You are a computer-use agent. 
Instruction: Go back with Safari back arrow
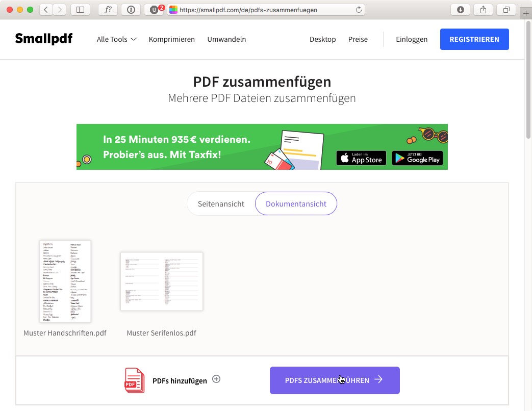[46, 10]
